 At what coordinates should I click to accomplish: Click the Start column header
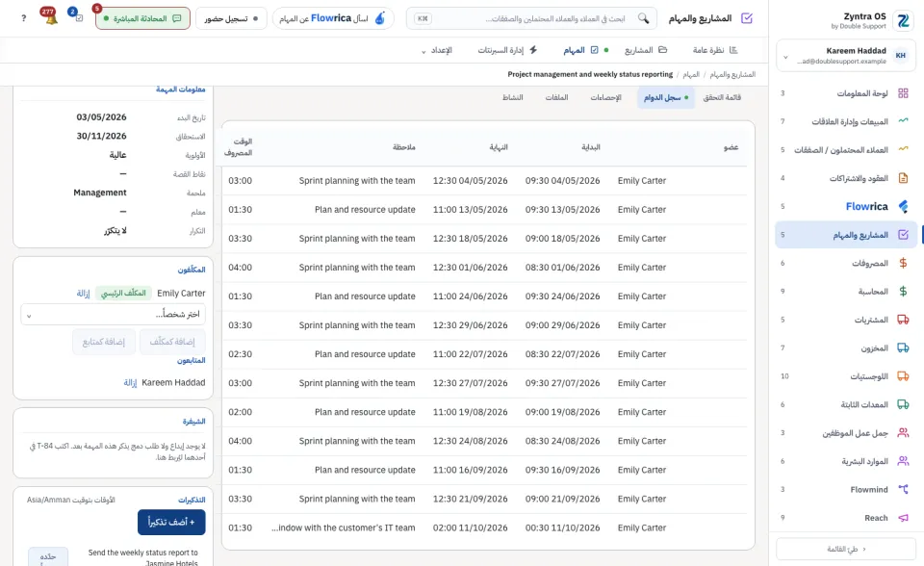point(590,147)
